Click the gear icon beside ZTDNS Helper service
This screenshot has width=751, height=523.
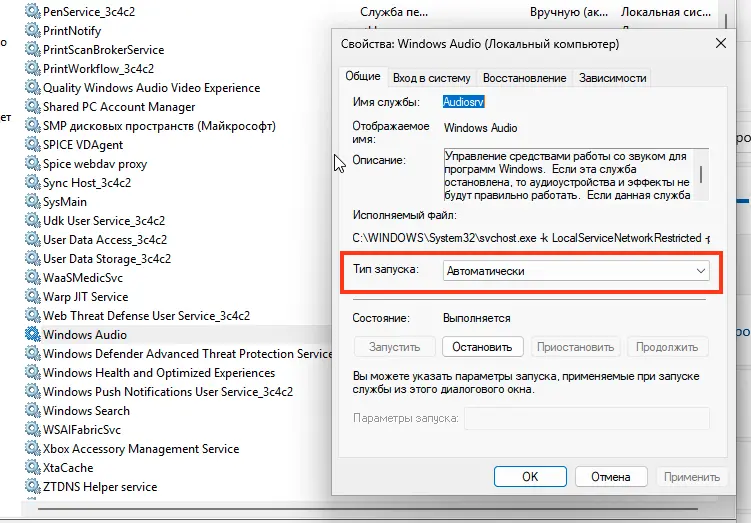click(33, 487)
